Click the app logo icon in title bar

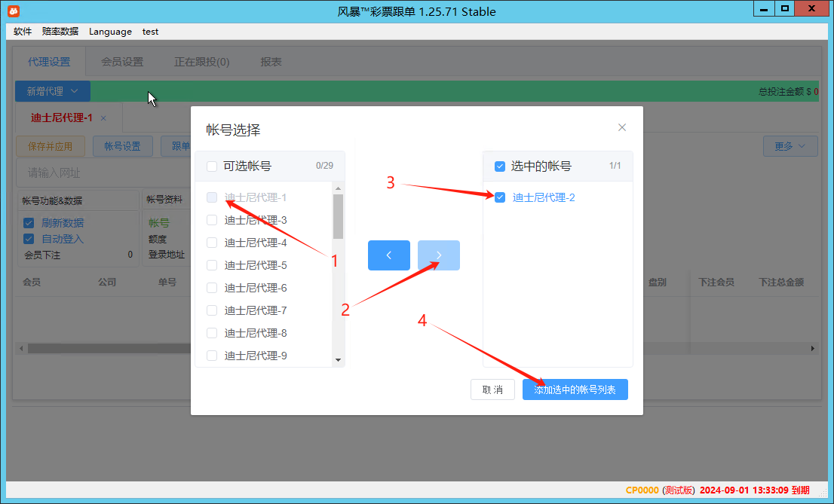pos(14,11)
